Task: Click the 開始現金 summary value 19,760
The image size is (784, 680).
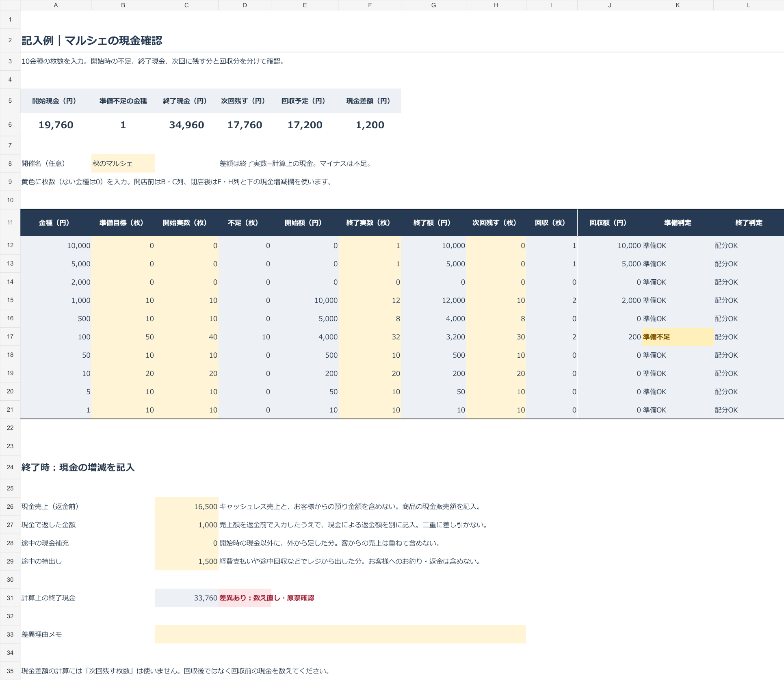Action: pos(56,125)
